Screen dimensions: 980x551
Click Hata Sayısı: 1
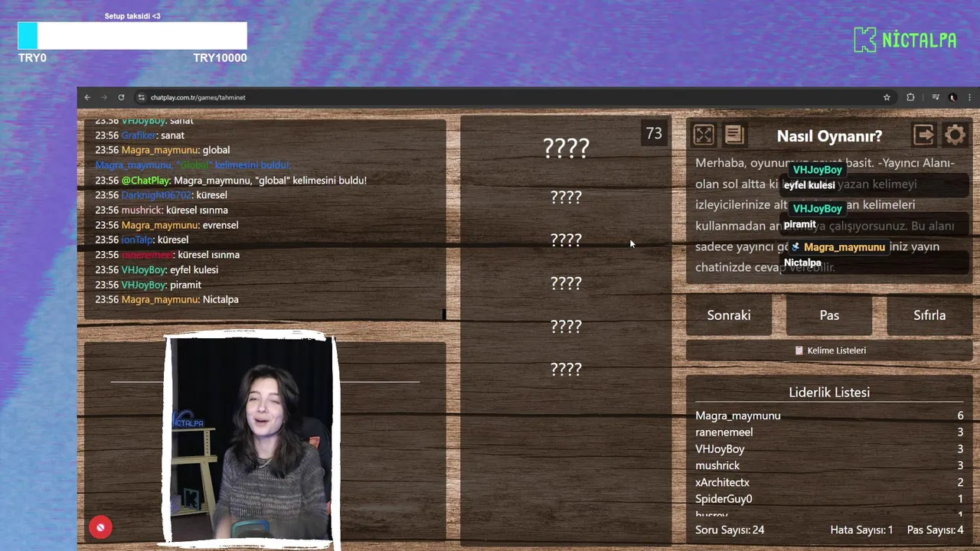(861, 530)
